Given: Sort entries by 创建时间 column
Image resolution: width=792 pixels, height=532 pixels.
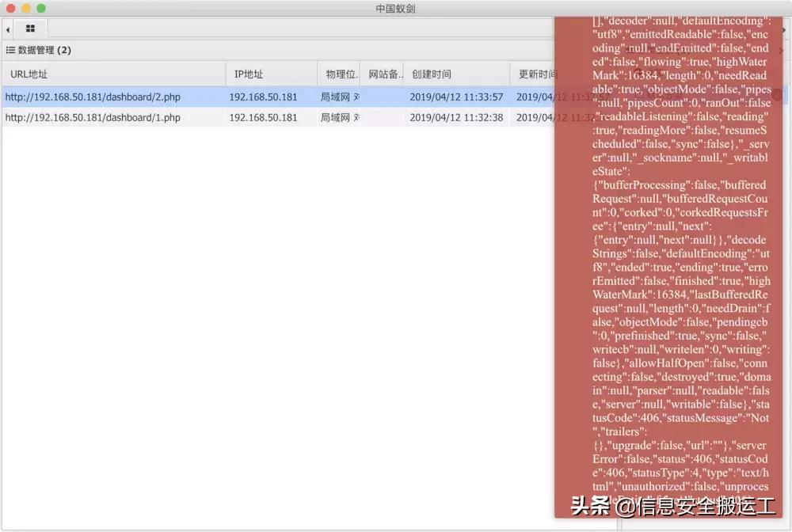Looking at the screenshot, I should 432,73.
